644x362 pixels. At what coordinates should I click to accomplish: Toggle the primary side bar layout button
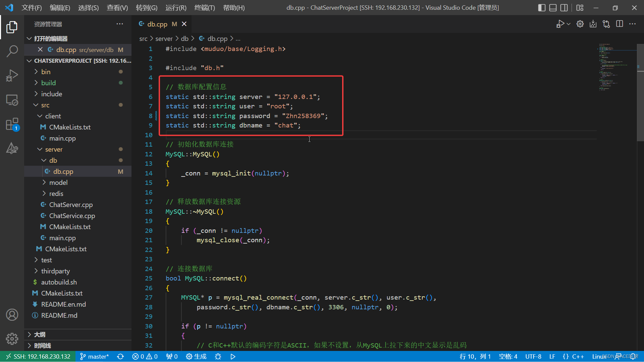tap(541, 8)
